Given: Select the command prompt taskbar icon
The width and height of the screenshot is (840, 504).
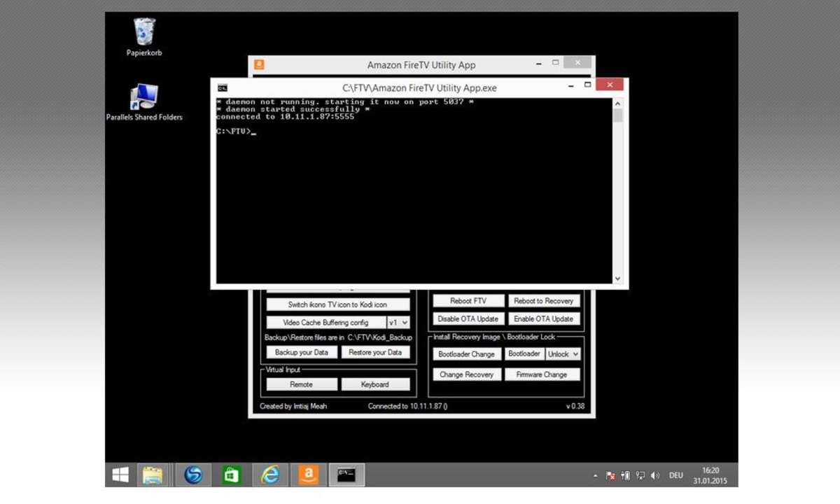Looking at the screenshot, I should (346, 475).
